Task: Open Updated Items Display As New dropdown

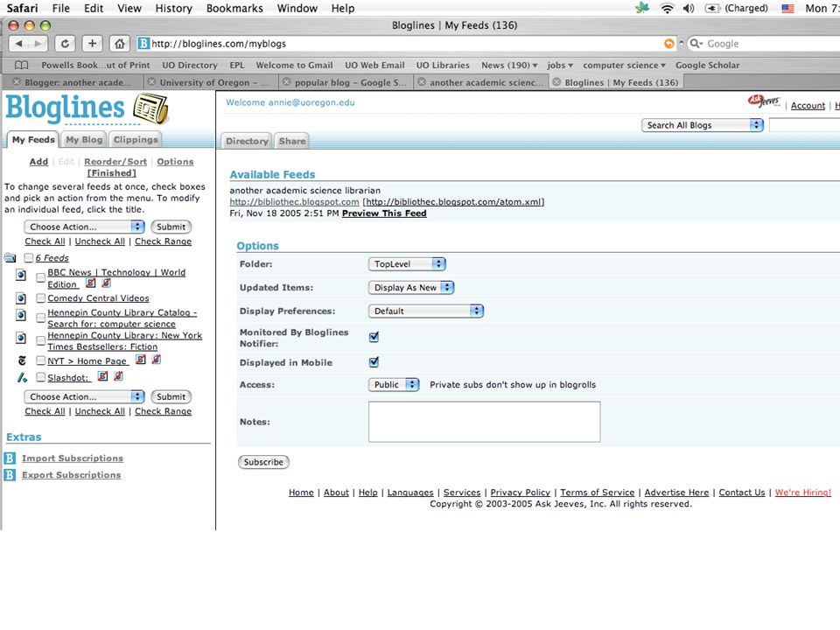Action: point(411,288)
